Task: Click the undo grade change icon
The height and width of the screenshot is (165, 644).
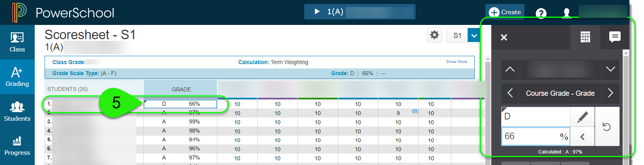Action: [607, 127]
